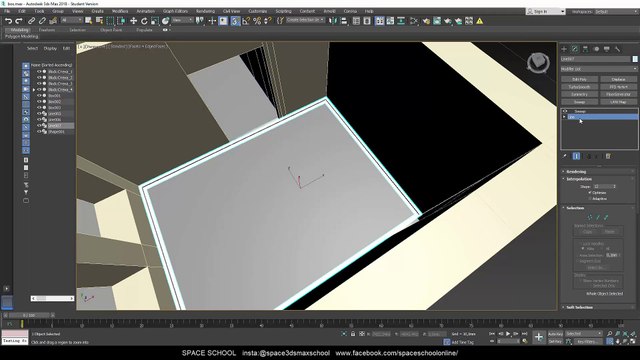640x360 pixels.
Task: Open the Rendering menu
Action: click(205, 11)
